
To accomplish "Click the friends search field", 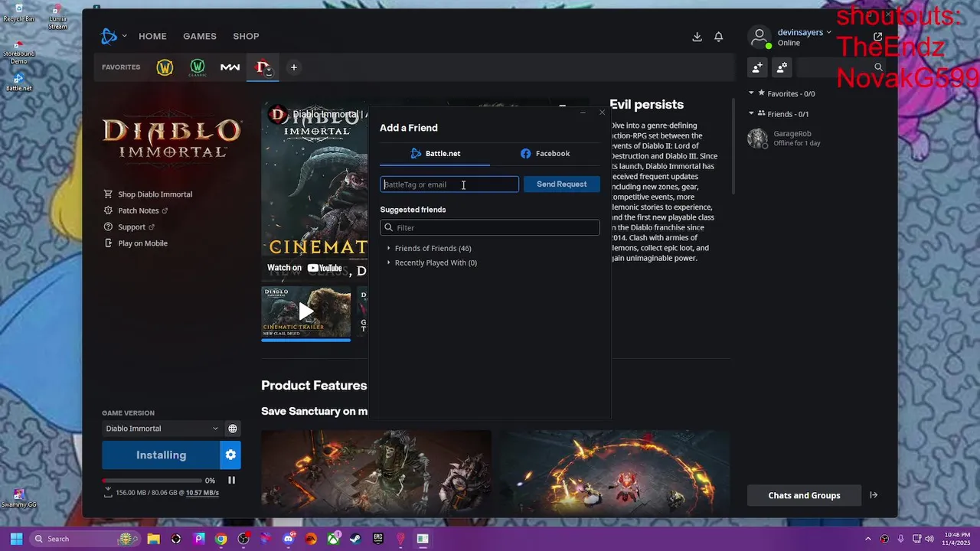I will [x=842, y=67].
